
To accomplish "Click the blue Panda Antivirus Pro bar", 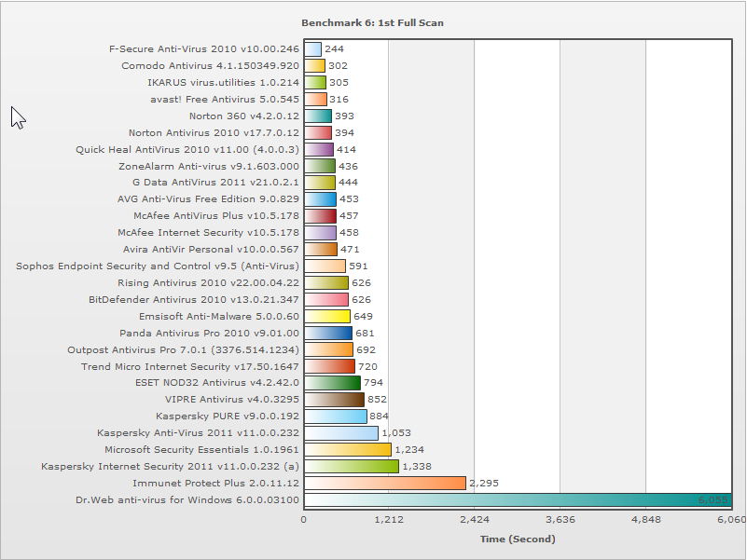I will [328, 333].
